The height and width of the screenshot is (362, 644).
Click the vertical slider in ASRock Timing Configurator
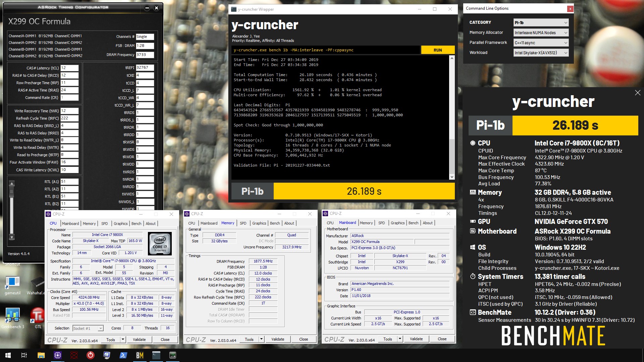[12, 210]
